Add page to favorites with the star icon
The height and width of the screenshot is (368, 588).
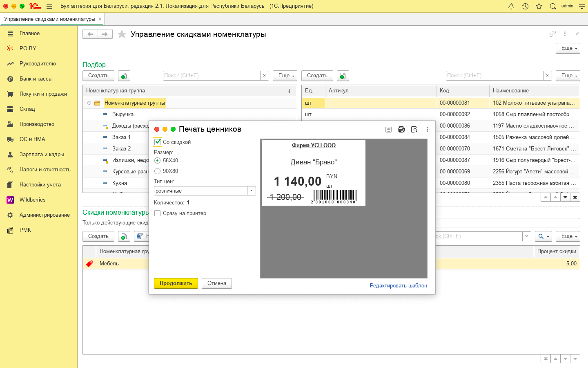[x=122, y=34]
